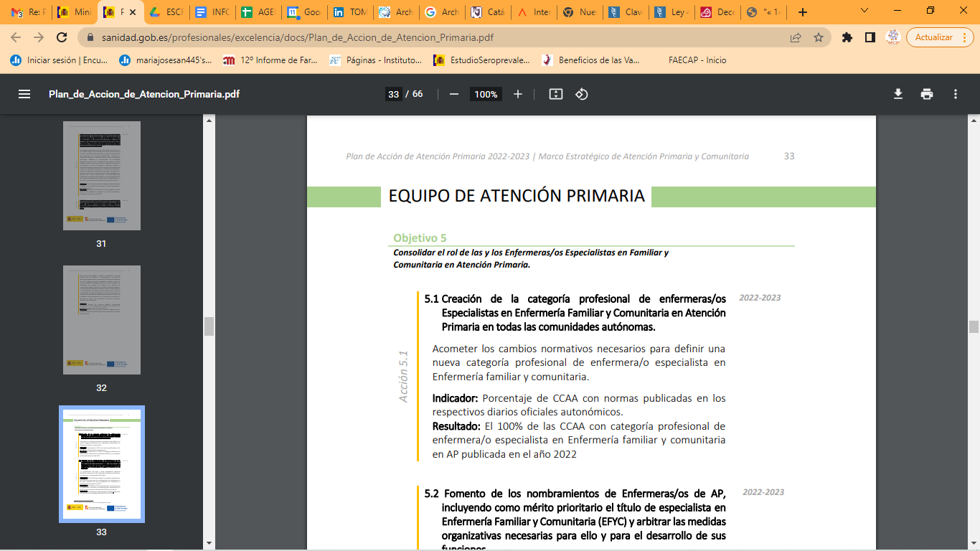
Task: Select page 33 thumbnail
Action: 102,464
